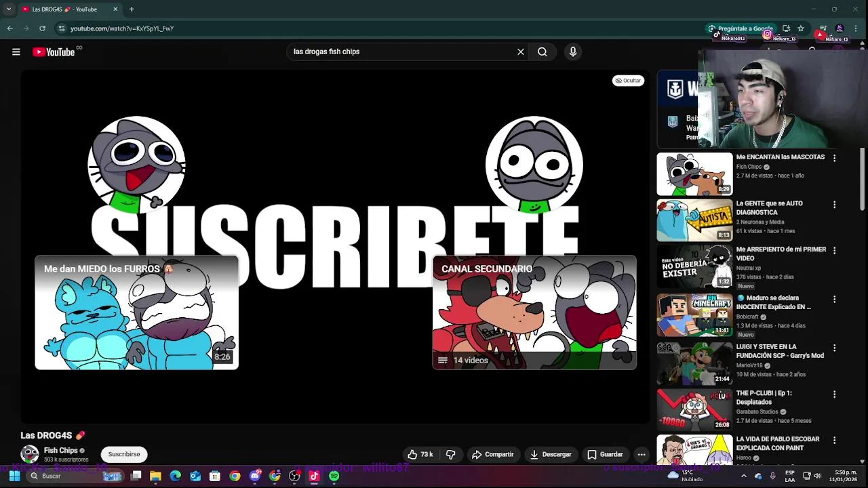
Task: Clear the search box with the X
Action: tap(521, 52)
